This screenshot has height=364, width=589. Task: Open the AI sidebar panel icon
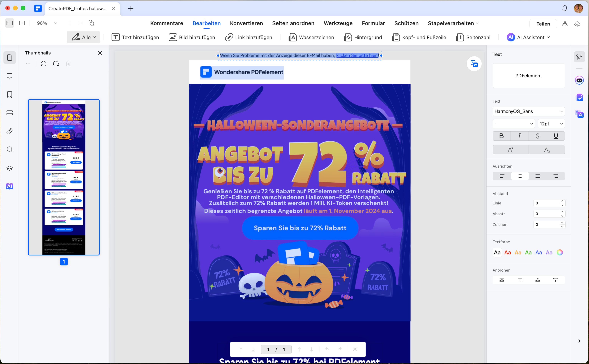10,186
